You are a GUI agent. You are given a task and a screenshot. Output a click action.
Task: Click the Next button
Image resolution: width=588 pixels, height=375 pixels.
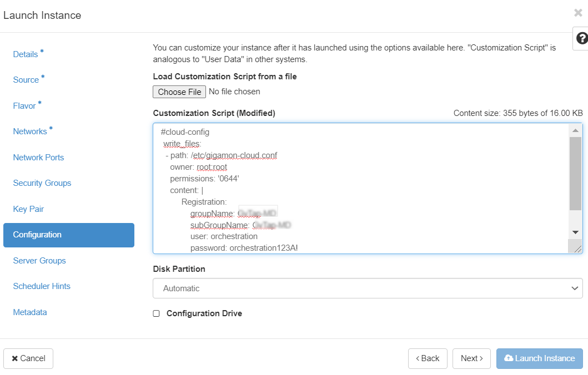point(471,358)
